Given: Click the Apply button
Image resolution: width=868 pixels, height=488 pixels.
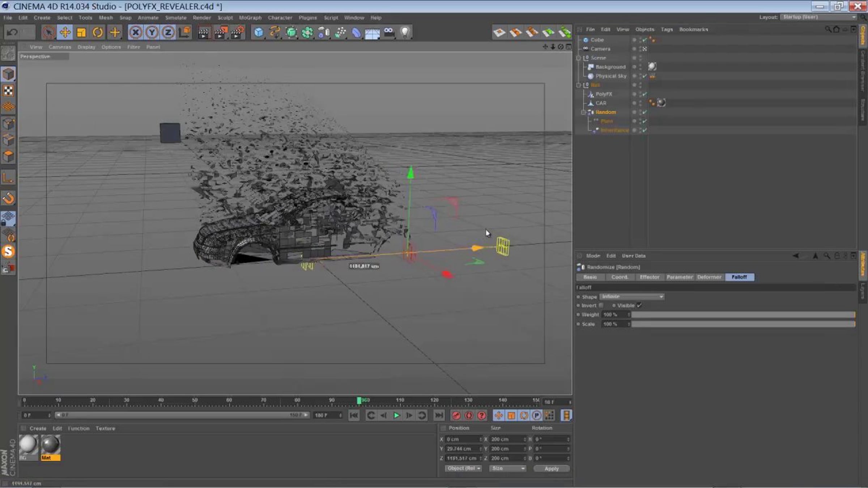Looking at the screenshot, I should (x=551, y=468).
